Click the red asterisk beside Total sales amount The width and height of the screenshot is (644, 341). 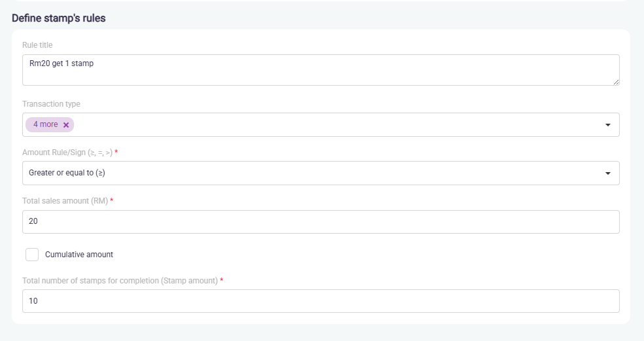click(112, 200)
